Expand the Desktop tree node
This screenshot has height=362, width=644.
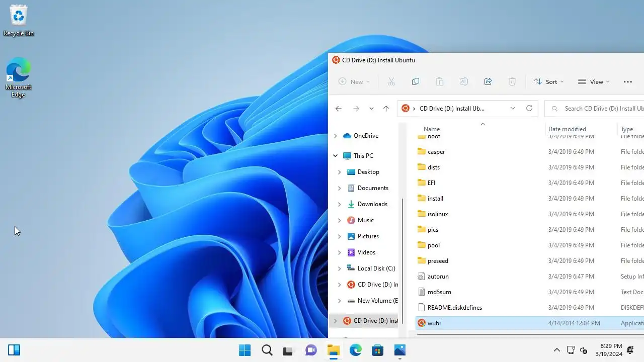tap(339, 172)
